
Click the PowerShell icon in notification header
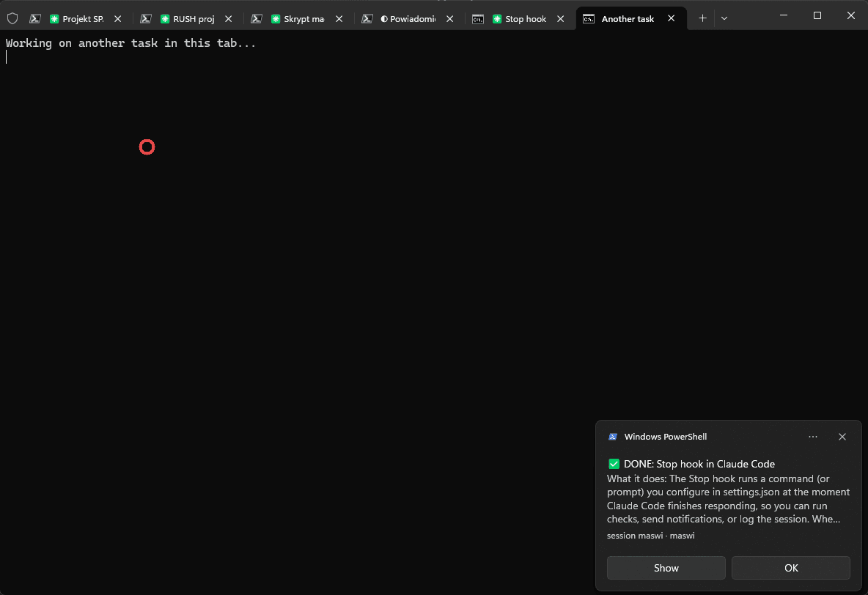pyautogui.click(x=613, y=437)
